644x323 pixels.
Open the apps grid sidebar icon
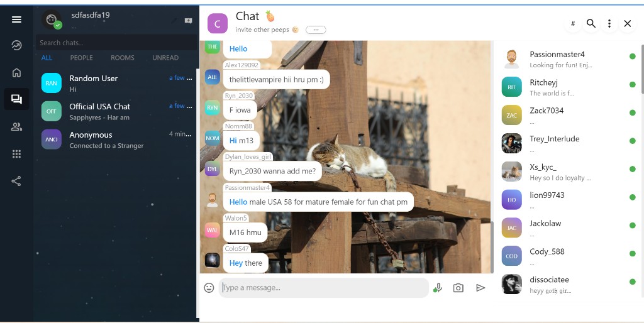(16, 154)
